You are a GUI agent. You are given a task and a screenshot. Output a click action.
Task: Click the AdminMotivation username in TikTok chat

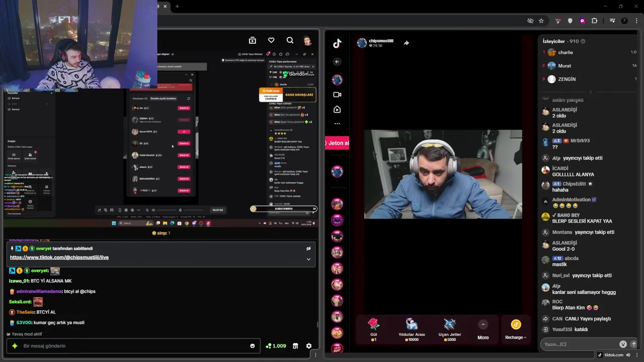pyautogui.click(x=571, y=200)
